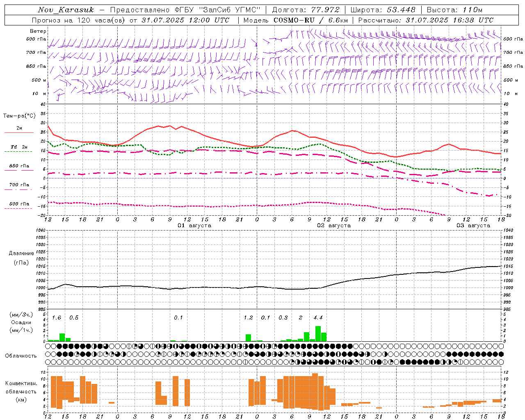Click the (км) unit label of convective cloudiness
This screenshot has width=525, height=420.
(21, 399)
